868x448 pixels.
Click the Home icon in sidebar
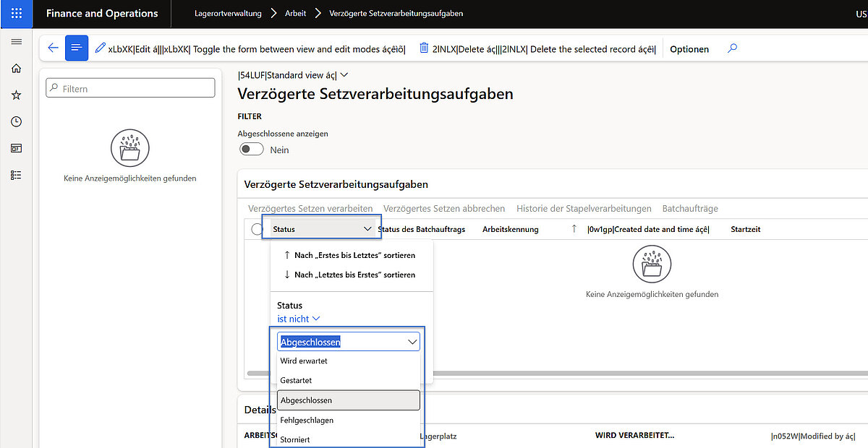click(x=16, y=69)
